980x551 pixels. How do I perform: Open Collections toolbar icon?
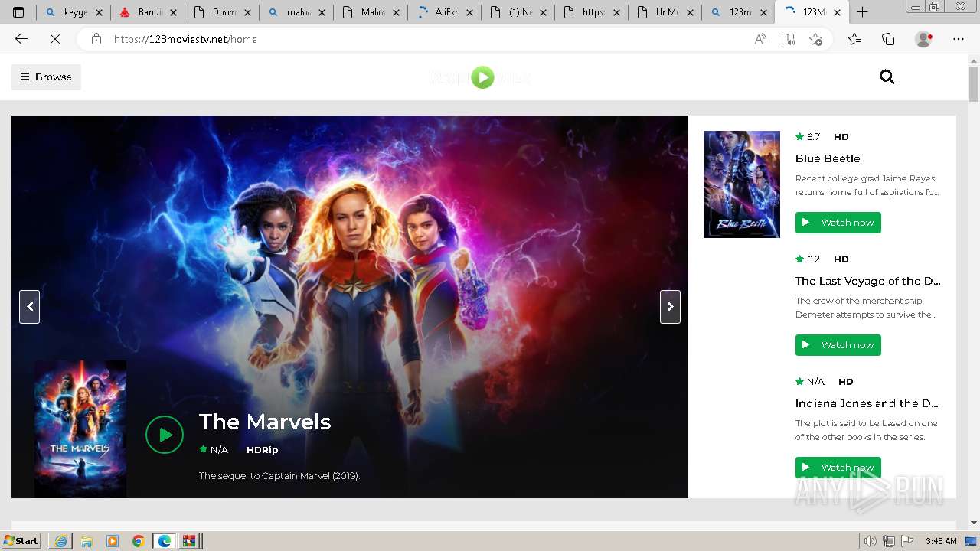coord(888,39)
